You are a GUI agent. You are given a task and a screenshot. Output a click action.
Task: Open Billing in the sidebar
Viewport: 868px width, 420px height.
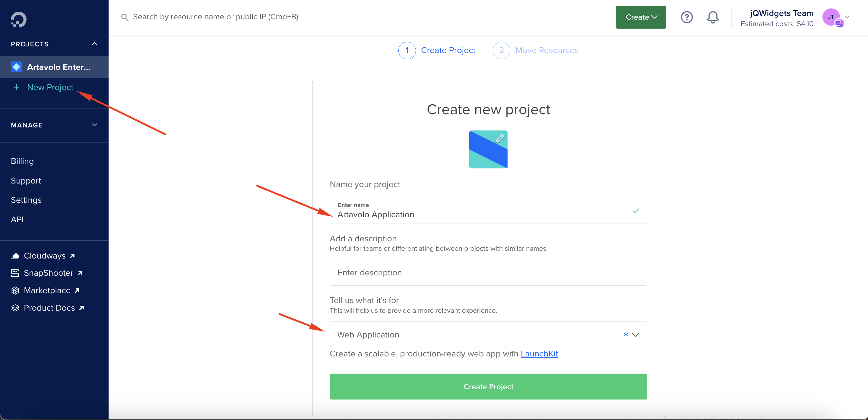[x=22, y=161]
